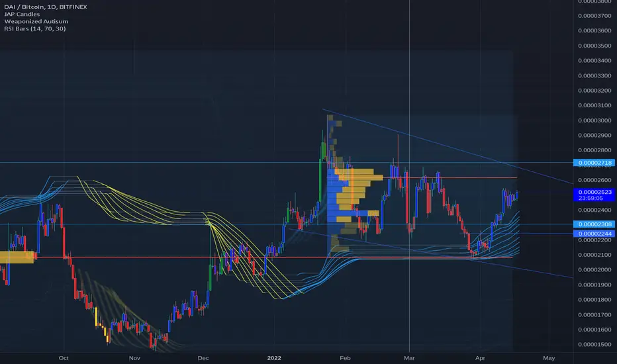This screenshot has width=617, height=364.
Task: Click the 0.00003200 price scale value
Action: pyautogui.click(x=594, y=91)
